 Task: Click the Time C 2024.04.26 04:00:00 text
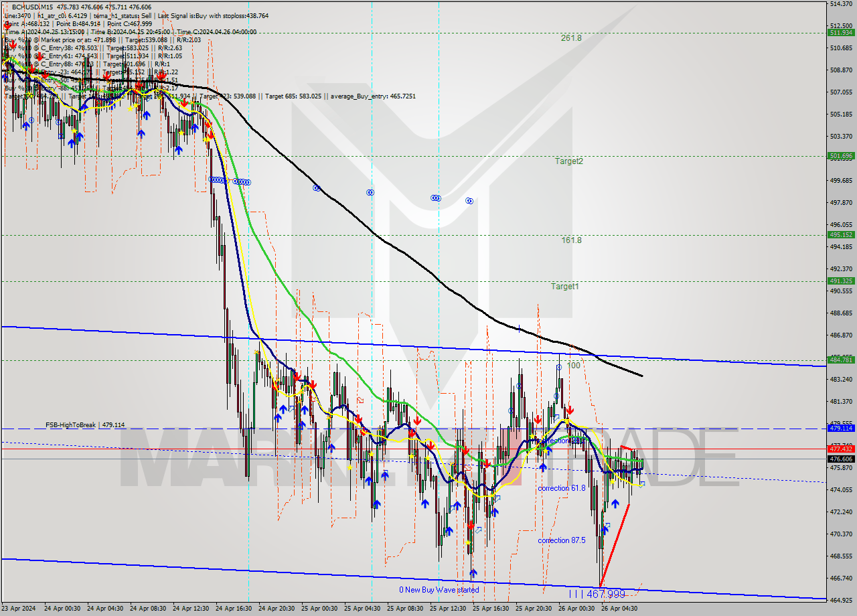[x=217, y=31]
